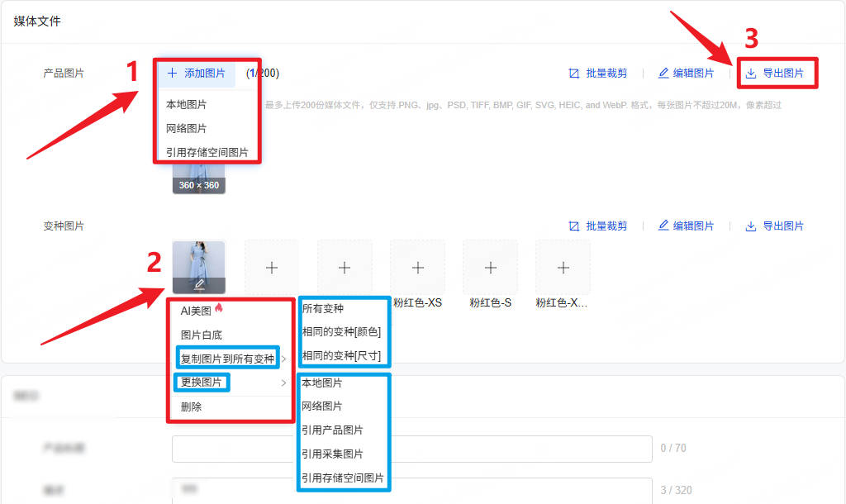The width and height of the screenshot is (846, 504).
Task: Click the 添加图片 add image button
Action: (197, 73)
